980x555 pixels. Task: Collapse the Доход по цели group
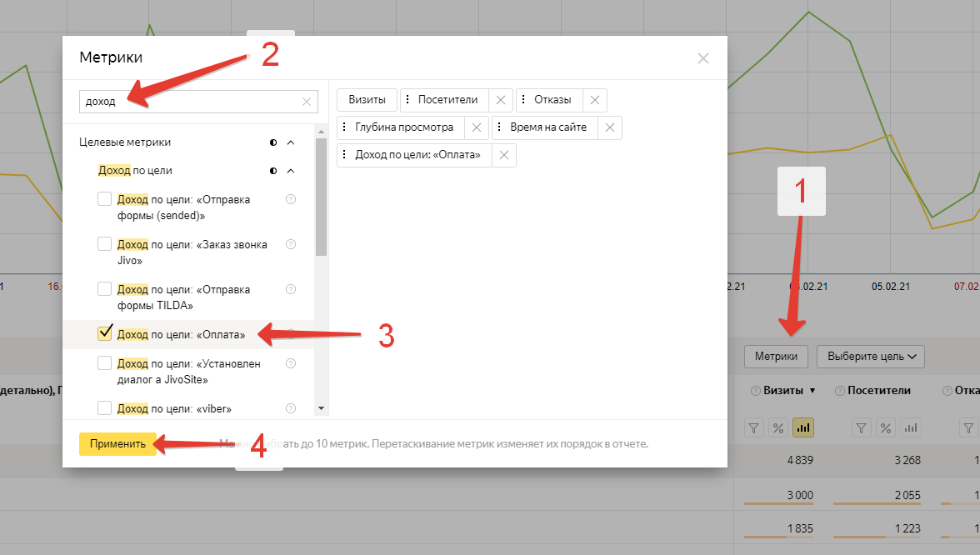pos(291,171)
